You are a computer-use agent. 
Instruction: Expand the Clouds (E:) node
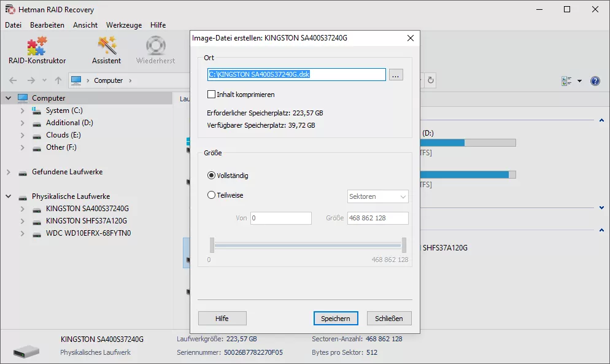point(22,135)
